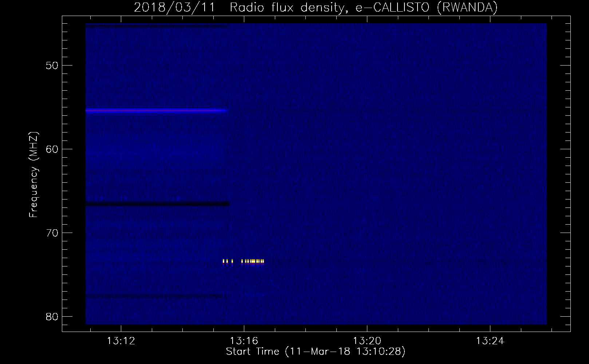Click the red emission line near 55 MHz
The height and width of the screenshot is (364, 589).
[x=157, y=110]
